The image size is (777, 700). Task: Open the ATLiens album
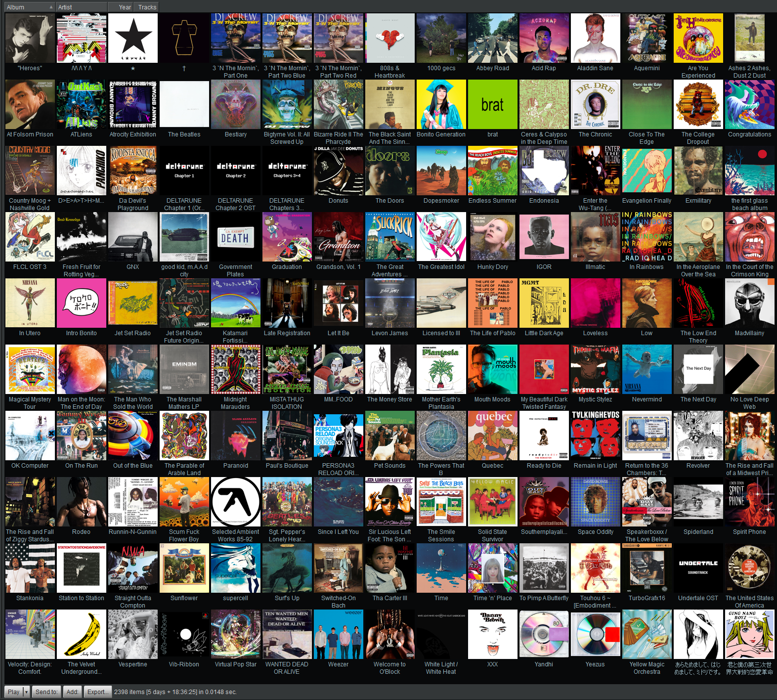(82, 104)
